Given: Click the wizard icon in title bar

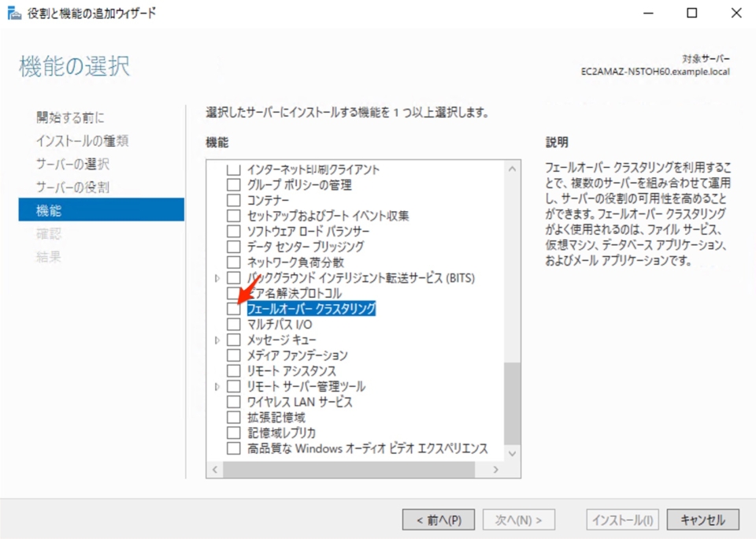Looking at the screenshot, I should pyautogui.click(x=14, y=13).
